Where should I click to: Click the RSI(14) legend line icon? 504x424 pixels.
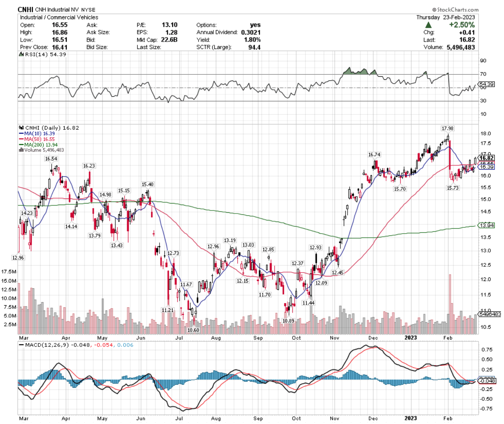(21, 54)
